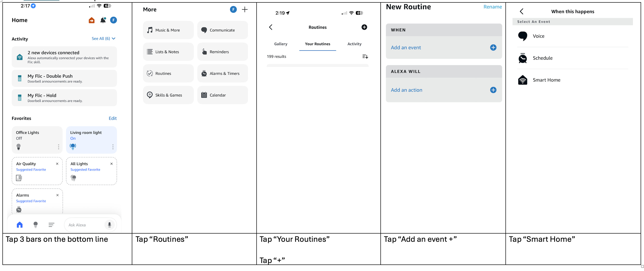Tap the microphone in Ask Alexa
Viewport: 644px width, 271px height.
coord(109,225)
